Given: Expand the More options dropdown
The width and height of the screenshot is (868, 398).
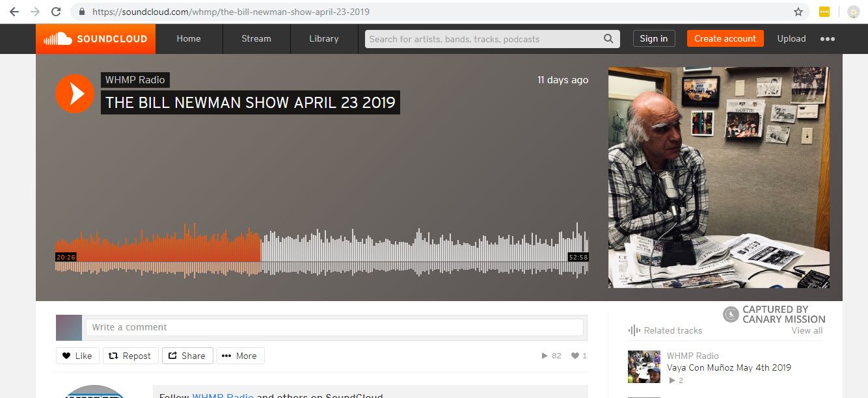Looking at the screenshot, I should [x=240, y=356].
